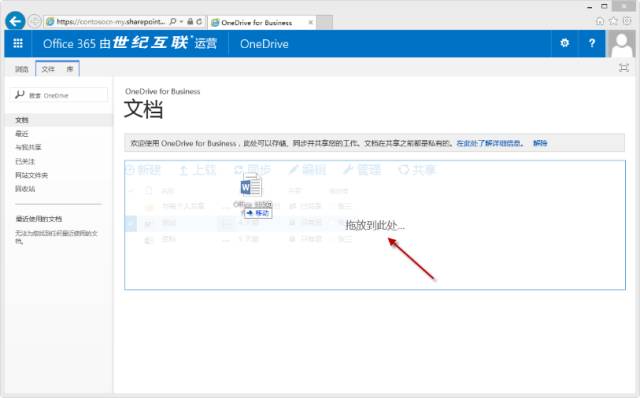
Task: Open the browser favorites star icon
Action: tap(613, 21)
